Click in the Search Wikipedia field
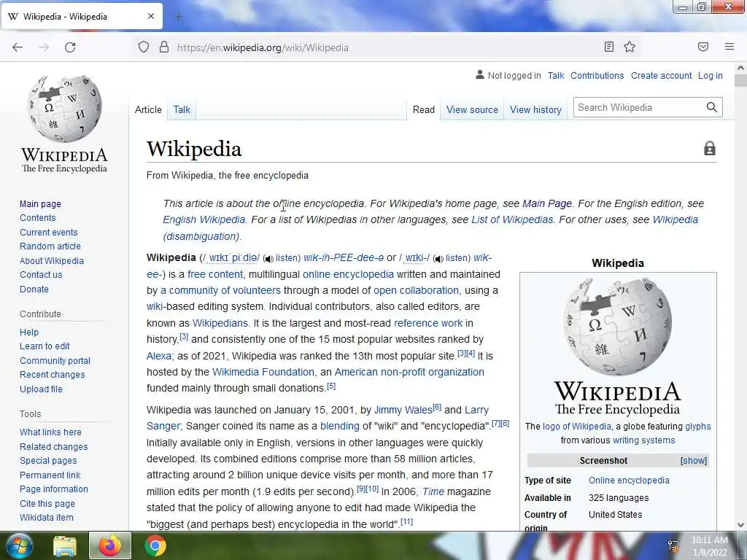Viewport: 747px width, 560px height. pyautogui.click(x=639, y=107)
